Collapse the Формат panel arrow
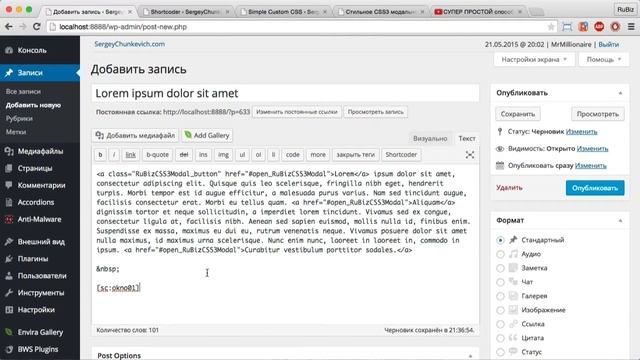Screen dimensions: 640x360 tap(620, 220)
